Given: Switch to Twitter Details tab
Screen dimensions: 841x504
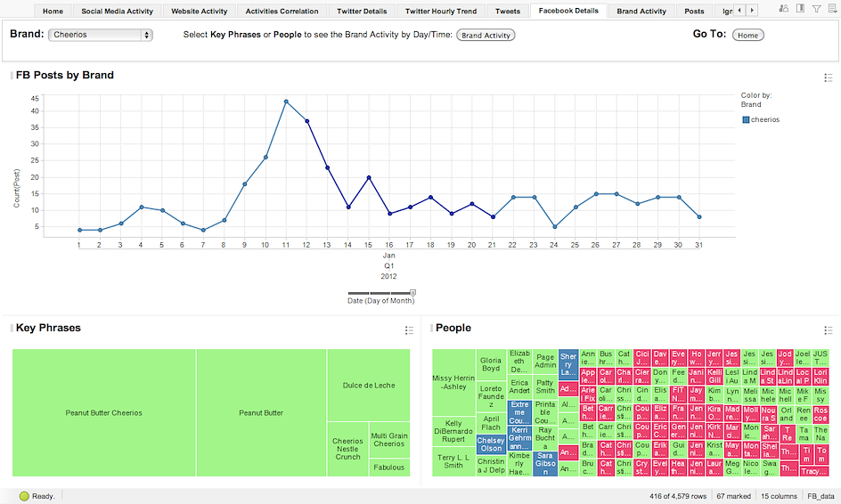Looking at the screenshot, I should tap(362, 11).
